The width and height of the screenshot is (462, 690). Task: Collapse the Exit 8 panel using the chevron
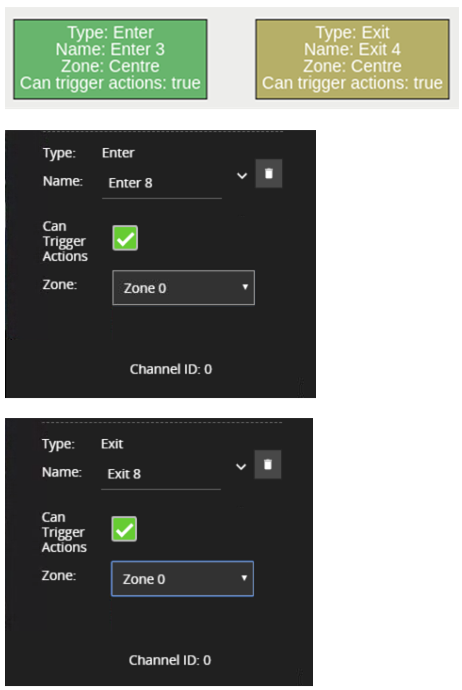coord(241,467)
